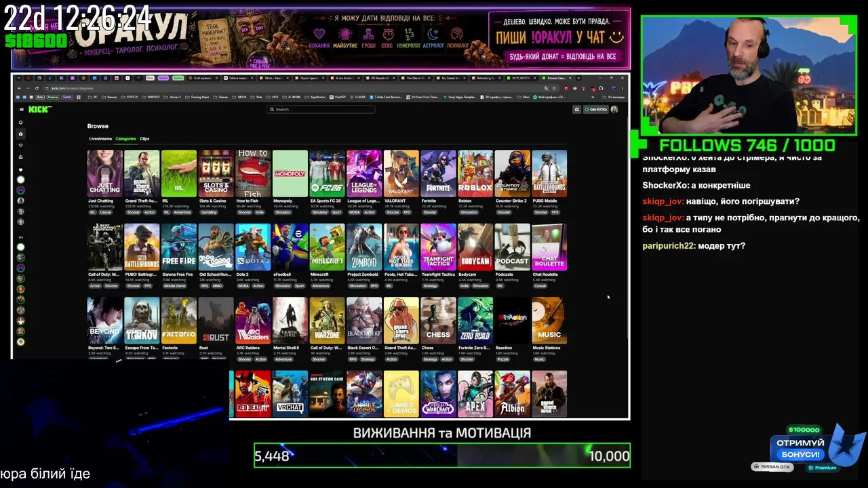This screenshot has width=868, height=488.
Task: Reload the Kick page
Action: pos(37,88)
